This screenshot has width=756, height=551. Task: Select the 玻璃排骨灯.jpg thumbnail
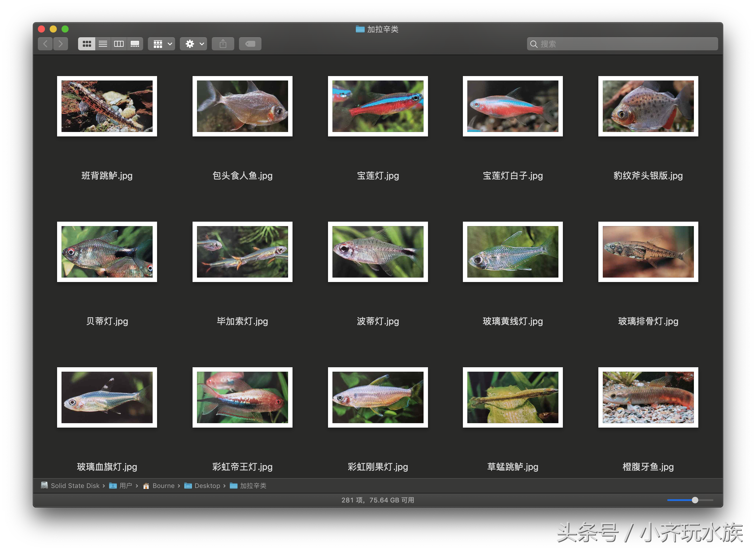(x=648, y=252)
